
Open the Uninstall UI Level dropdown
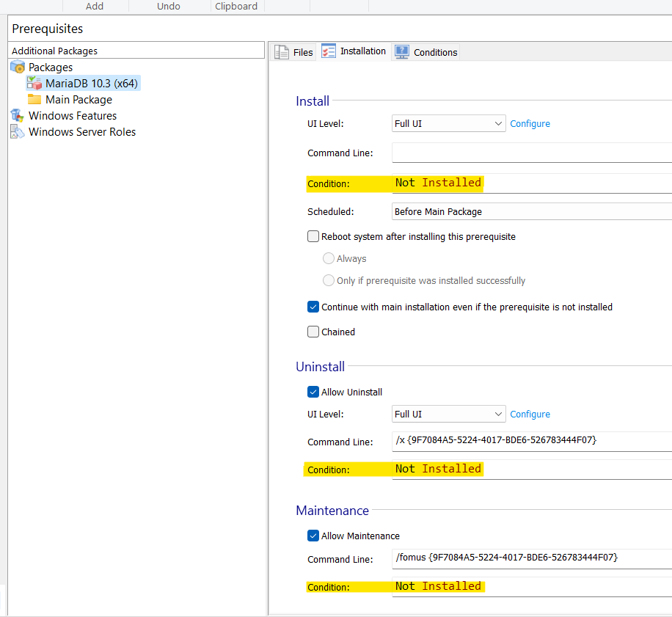448,415
